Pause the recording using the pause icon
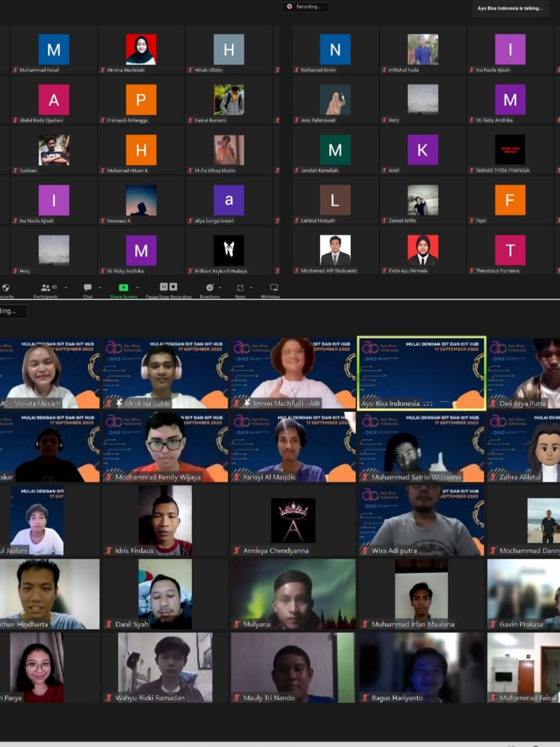 click(x=163, y=287)
